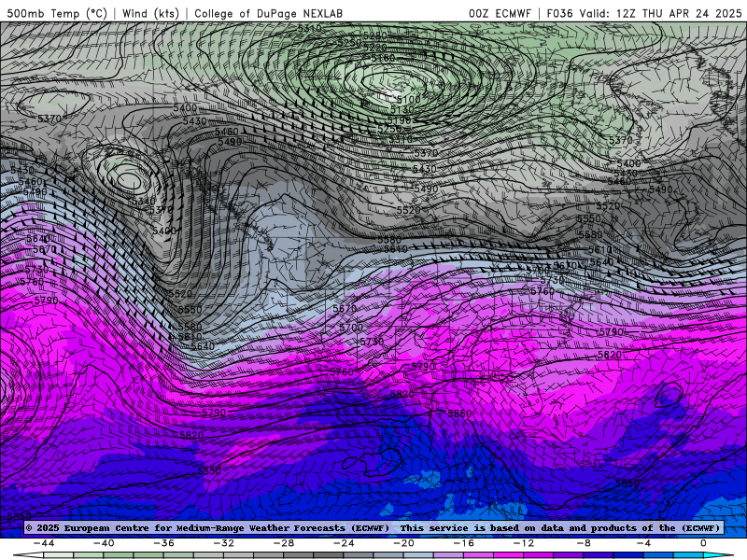Click the '500mb Temp (°C)' title text
This screenshot has width=747, height=560.
tap(57, 13)
